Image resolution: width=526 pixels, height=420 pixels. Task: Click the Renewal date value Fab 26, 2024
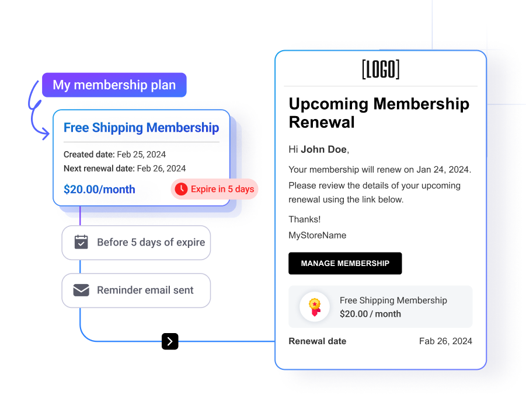point(445,341)
